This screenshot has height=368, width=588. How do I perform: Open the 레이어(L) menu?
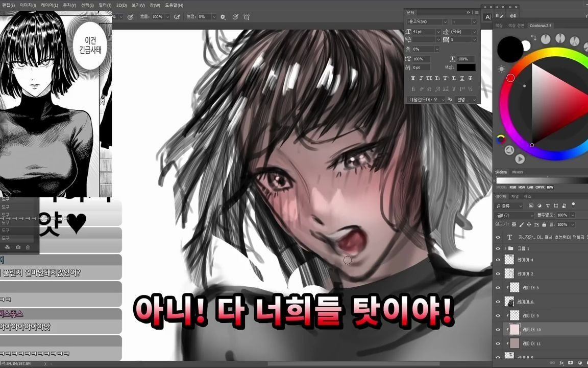click(x=50, y=5)
